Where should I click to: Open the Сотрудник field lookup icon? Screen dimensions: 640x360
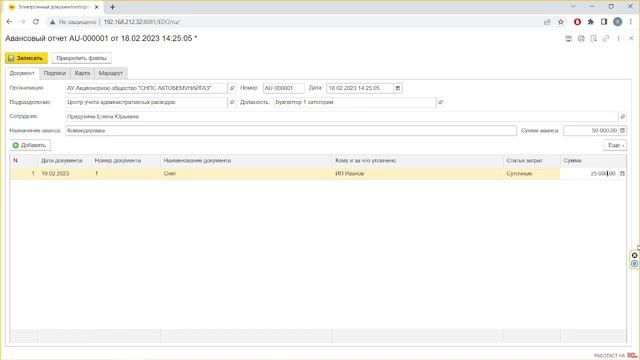(x=622, y=117)
